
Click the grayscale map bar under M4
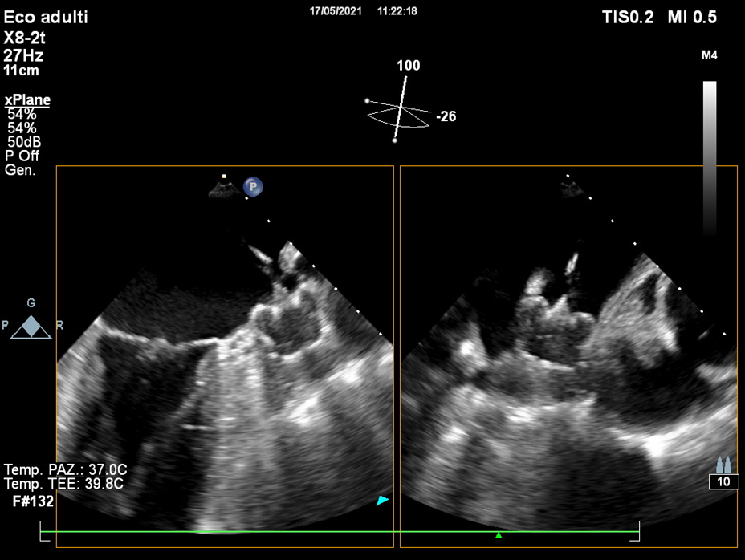[710, 156]
